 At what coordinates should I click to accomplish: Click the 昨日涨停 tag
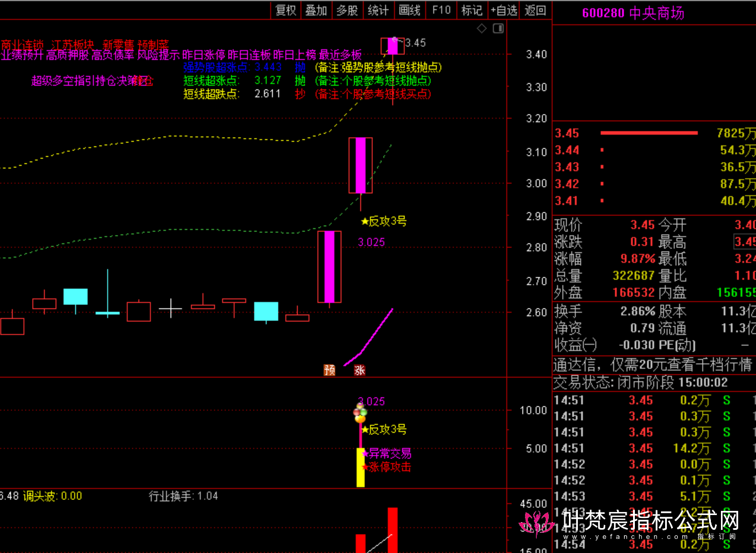(204, 55)
